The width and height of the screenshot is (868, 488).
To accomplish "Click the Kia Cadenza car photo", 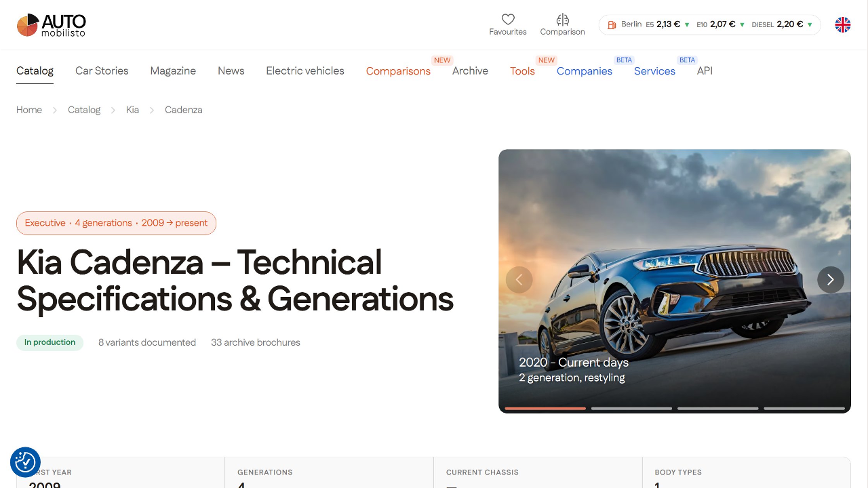I will point(675,281).
